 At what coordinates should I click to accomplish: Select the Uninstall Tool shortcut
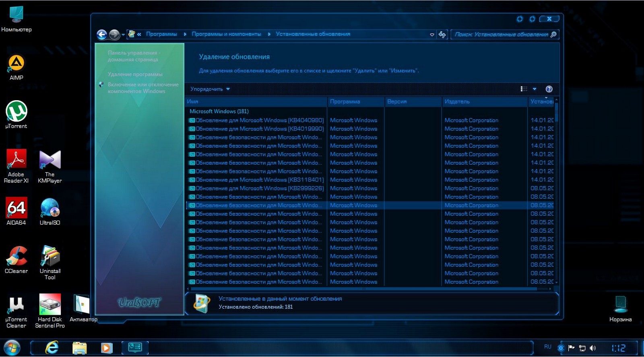click(x=50, y=262)
